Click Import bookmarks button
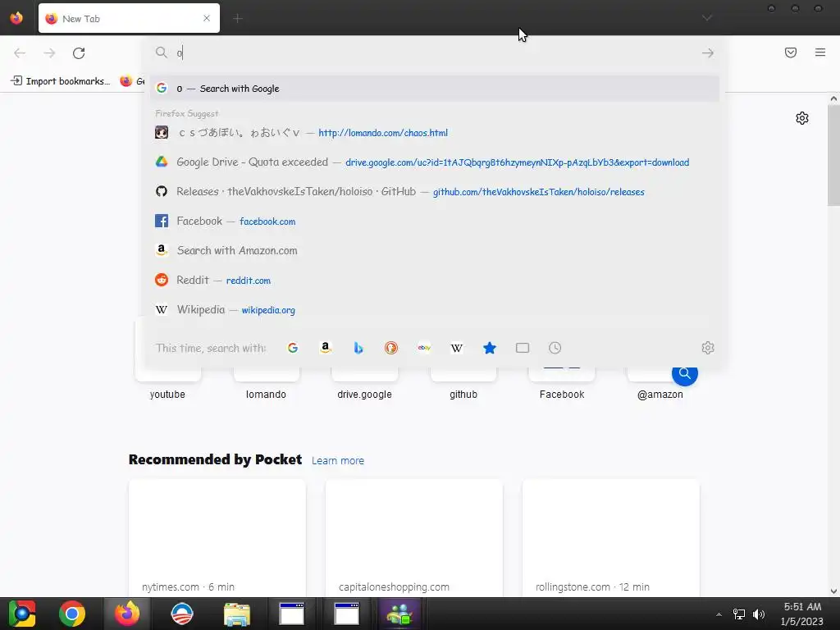 click(61, 81)
